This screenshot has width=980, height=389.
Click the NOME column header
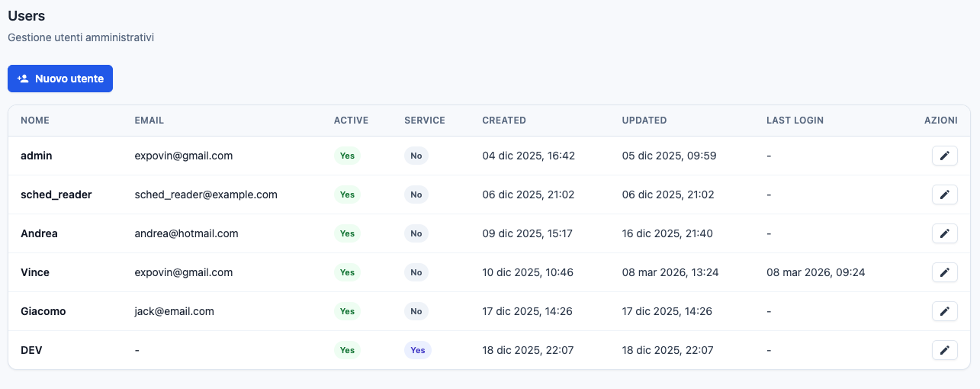point(35,121)
